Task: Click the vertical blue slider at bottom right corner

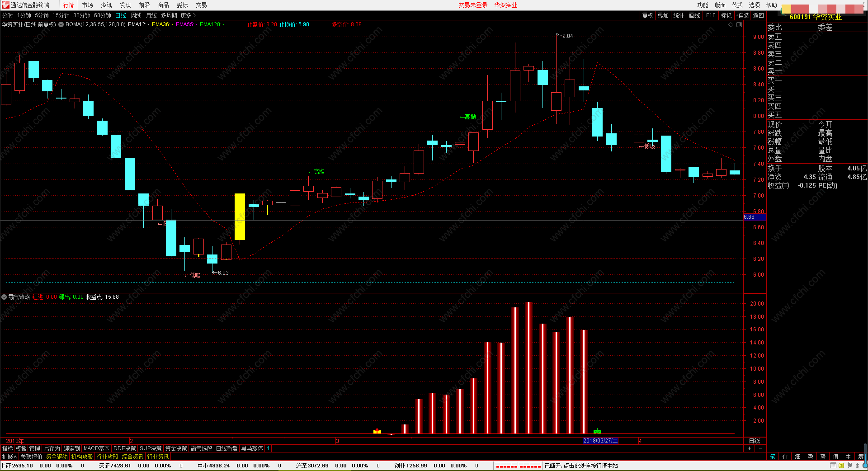Action: tap(865, 456)
